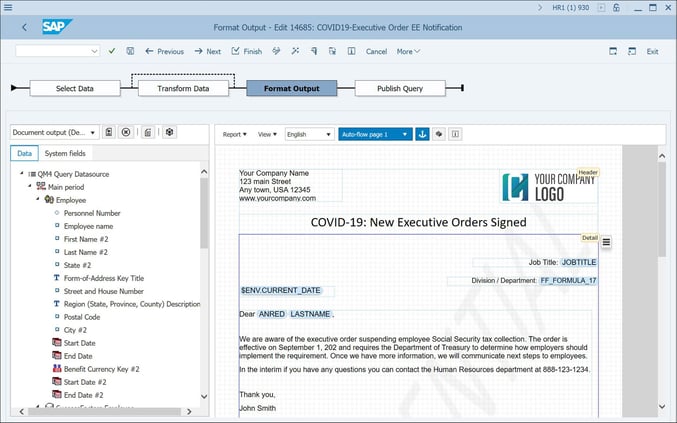Select City #2 field
Screen dimensions: 677x423
click(75, 330)
